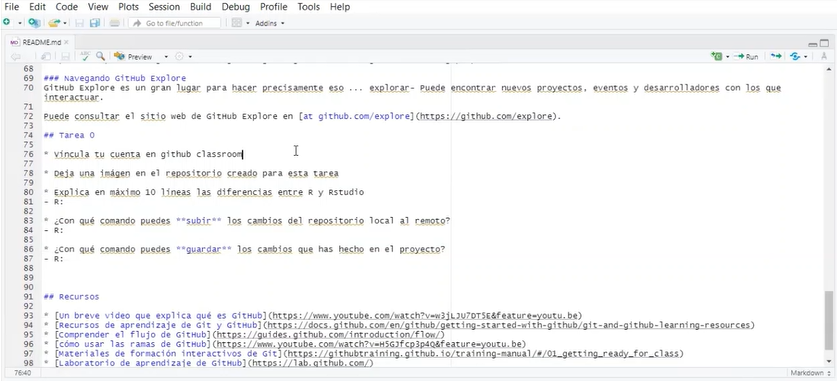Click the Run button
Screen dimensions: 837x381
(746, 57)
